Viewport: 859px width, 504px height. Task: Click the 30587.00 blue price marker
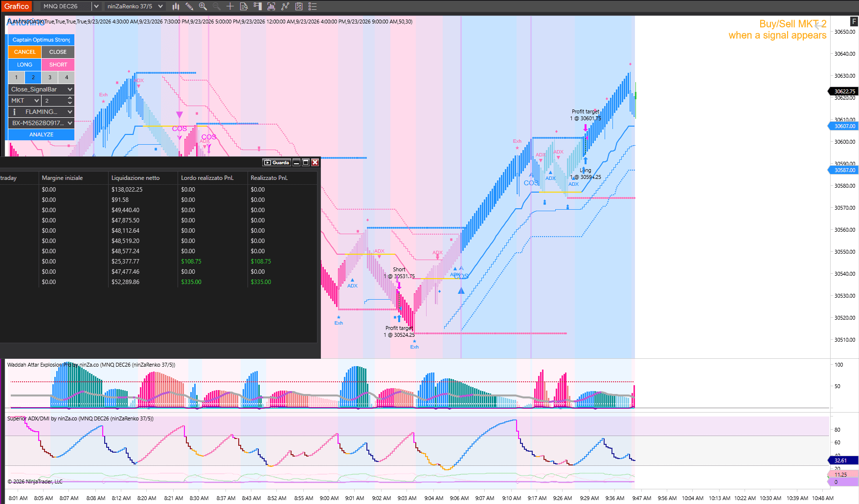844,170
